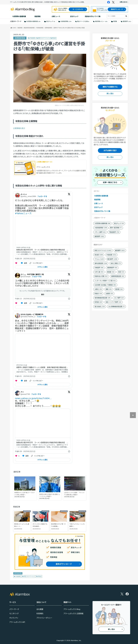Viewport: 138px width, 644px height.
Task: Click info icon on よっしぃ tweet
Action: pos(69,259)
